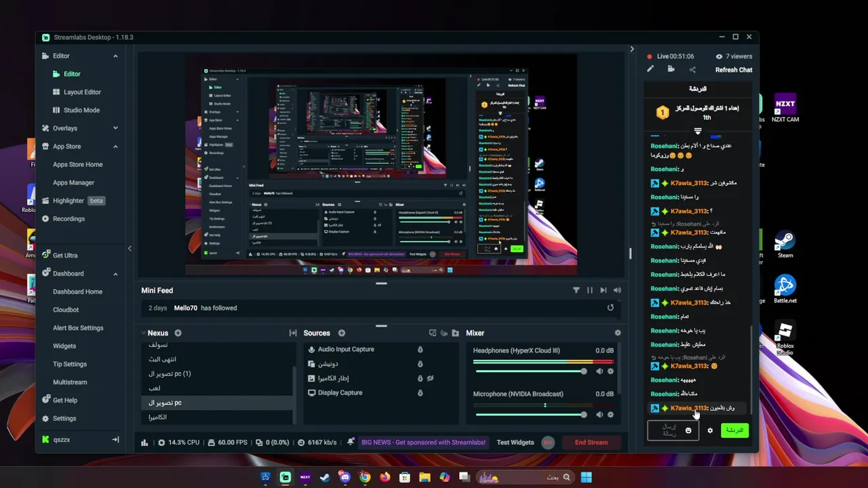This screenshot has height=488, width=868.
Task: Toggle lock on Audio Input Capture source
Action: pyautogui.click(x=420, y=350)
